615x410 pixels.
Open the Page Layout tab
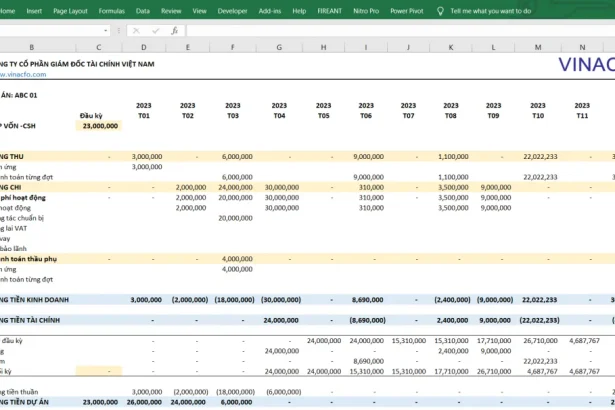[x=70, y=11]
